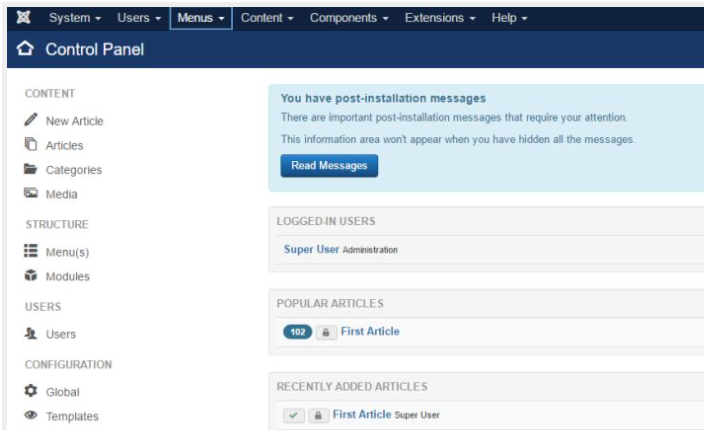This screenshot has width=704, height=430.
Task: Toggle published checkmark for recently added First Article
Action: [x=294, y=415]
